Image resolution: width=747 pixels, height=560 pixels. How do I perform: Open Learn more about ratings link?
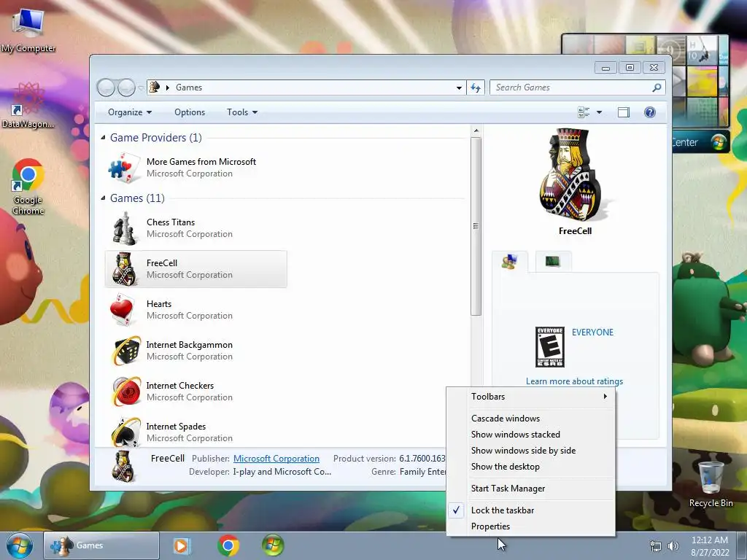575,381
